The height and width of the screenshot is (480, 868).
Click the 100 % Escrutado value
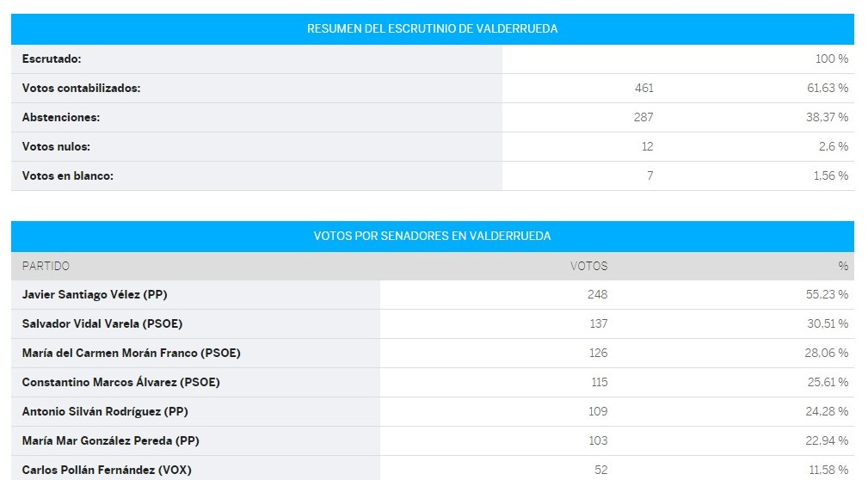pyautogui.click(x=832, y=58)
